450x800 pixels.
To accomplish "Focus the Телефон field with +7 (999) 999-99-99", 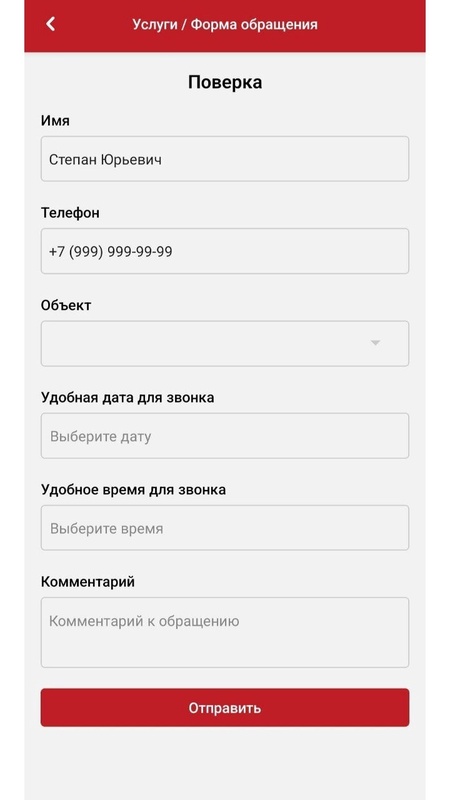I will [x=225, y=251].
